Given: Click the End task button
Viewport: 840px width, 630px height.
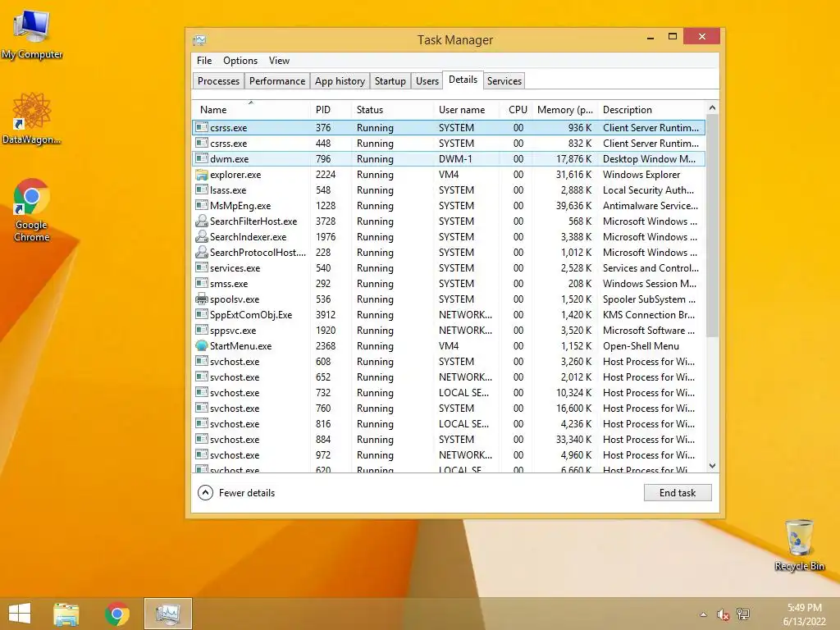Looking at the screenshot, I should [678, 493].
